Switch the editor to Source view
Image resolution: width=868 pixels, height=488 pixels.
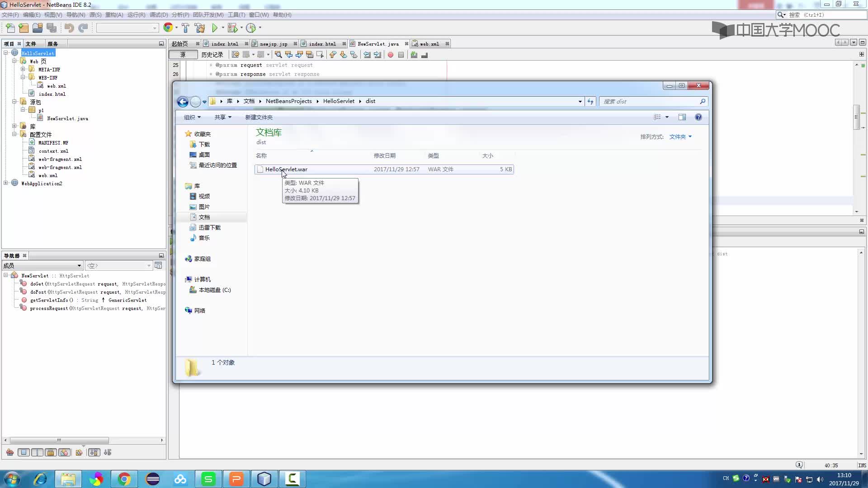(x=183, y=55)
